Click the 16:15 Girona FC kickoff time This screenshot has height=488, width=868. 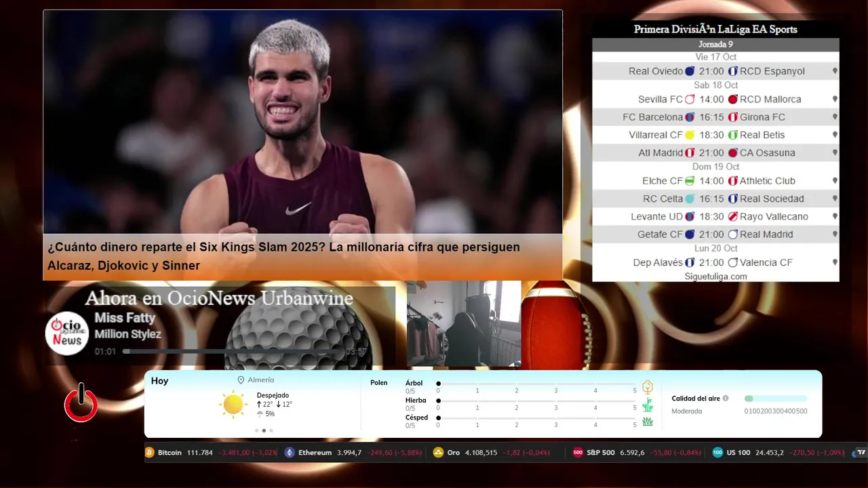click(x=711, y=117)
